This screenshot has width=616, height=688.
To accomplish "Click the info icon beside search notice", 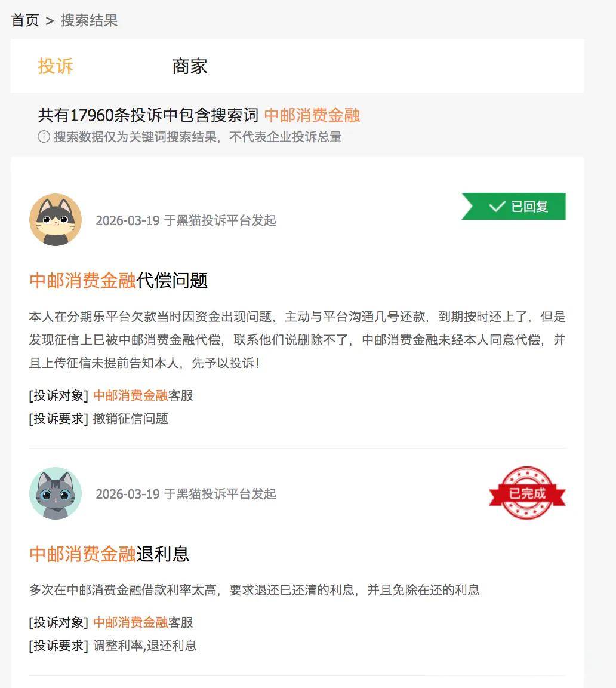I will point(44,137).
